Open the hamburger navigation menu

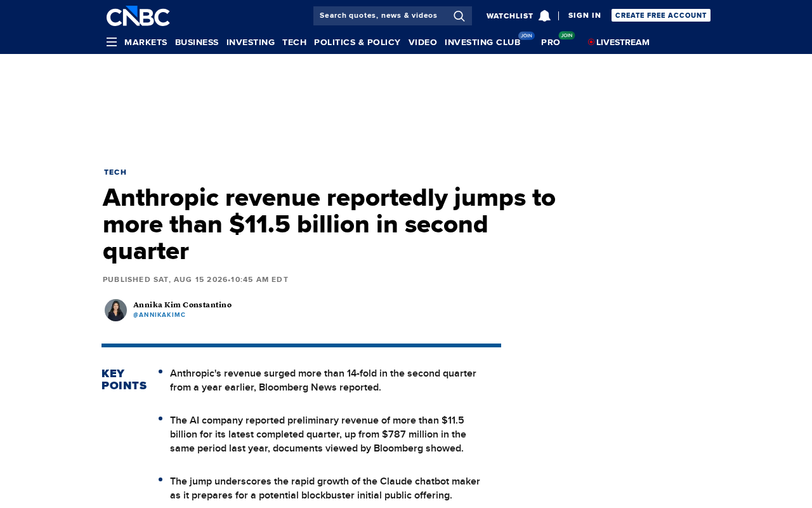(112, 42)
